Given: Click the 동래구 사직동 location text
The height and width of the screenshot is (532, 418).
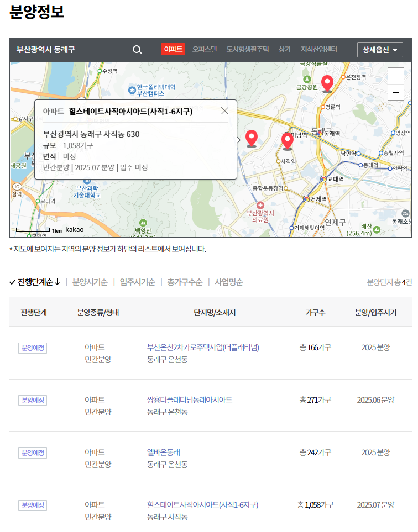Looking at the screenshot, I should click(167, 517).
